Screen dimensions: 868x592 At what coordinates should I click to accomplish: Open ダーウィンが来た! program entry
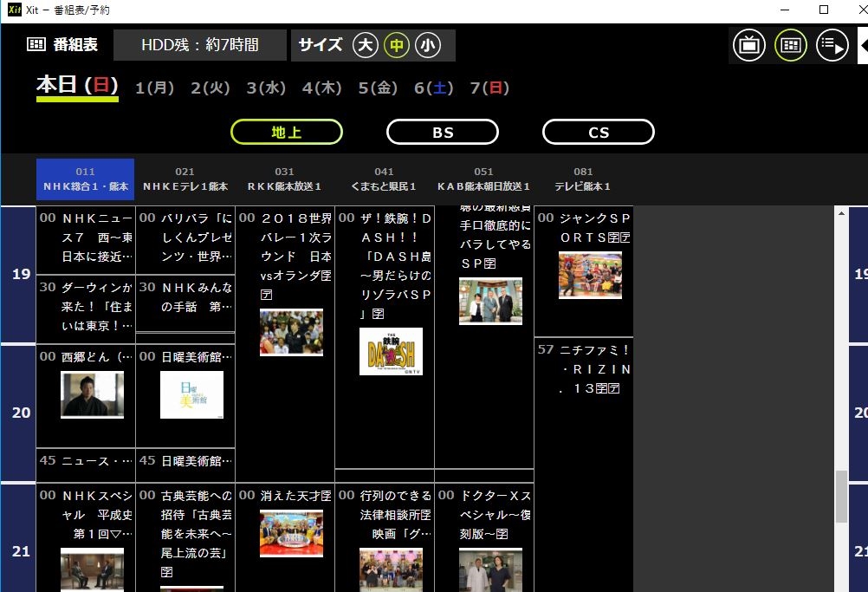pos(86,309)
